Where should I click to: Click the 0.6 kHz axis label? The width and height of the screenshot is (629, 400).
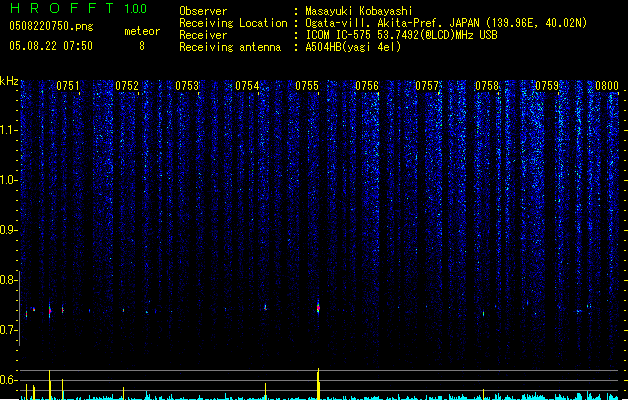pos(9,380)
